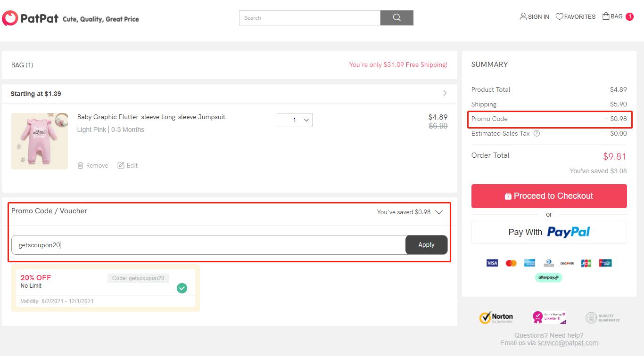Open the service@patpat.com email link
644x356 pixels.
568,343
